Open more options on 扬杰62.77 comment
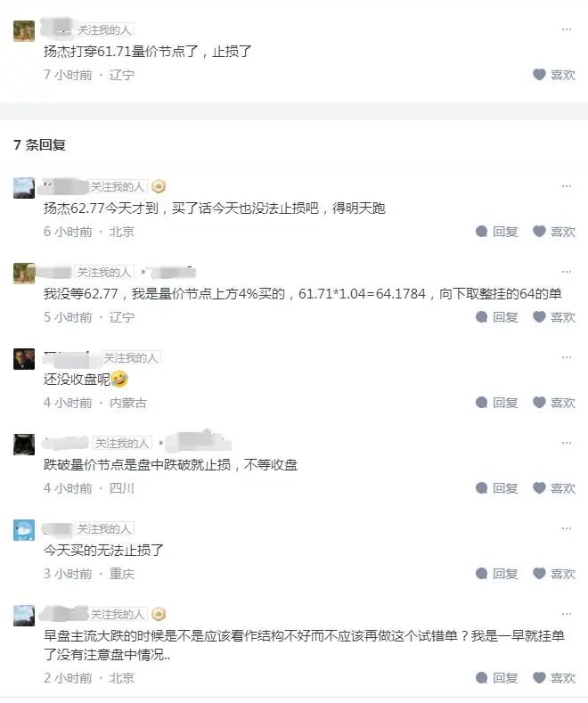Viewport: 588px width, 703px height. point(567,186)
